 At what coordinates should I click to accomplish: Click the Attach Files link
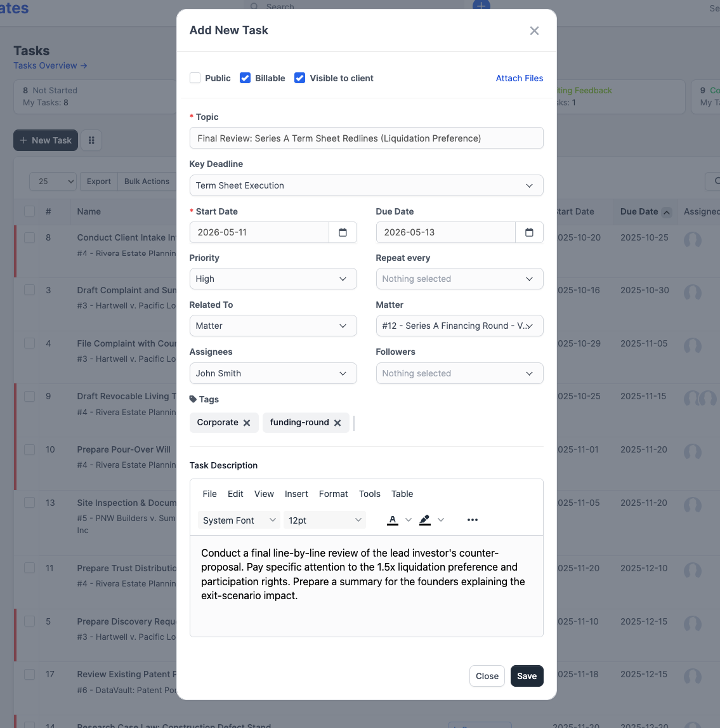pyautogui.click(x=519, y=78)
